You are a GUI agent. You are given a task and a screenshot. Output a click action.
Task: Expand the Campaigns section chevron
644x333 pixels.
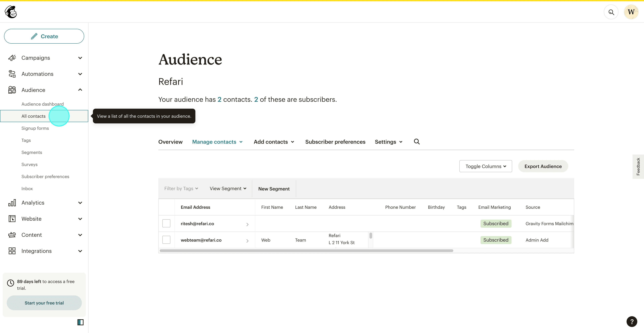(80, 58)
